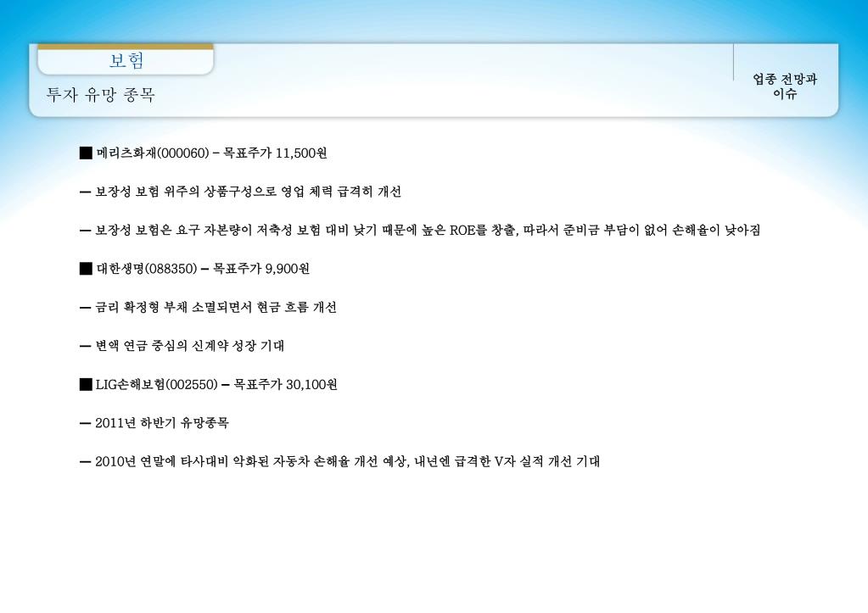
Task: Click line 금리 확정형 부채 소멸되면서
Action: click(208, 307)
